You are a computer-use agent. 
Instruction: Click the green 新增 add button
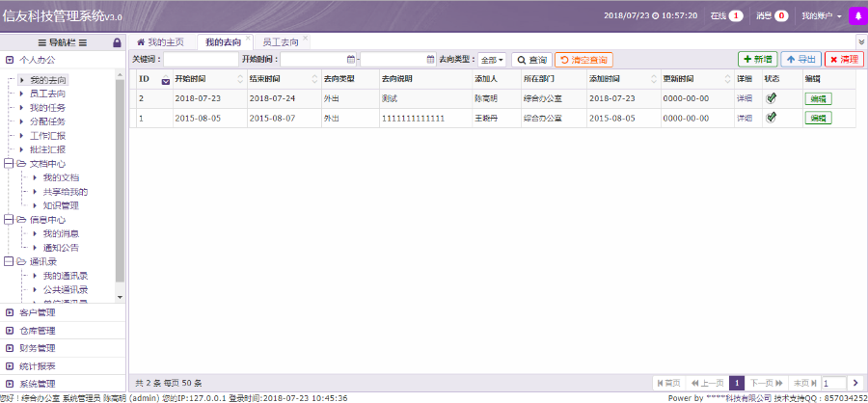click(758, 59)
